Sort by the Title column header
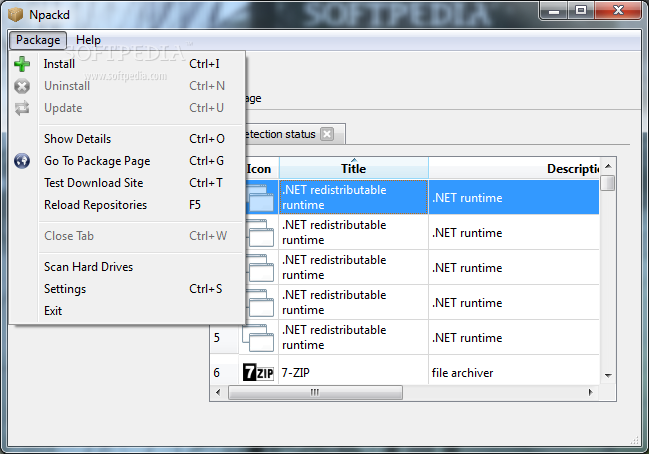Image resolution: width=649 pixels, height=454 pixels. click(x=353, y=168)
